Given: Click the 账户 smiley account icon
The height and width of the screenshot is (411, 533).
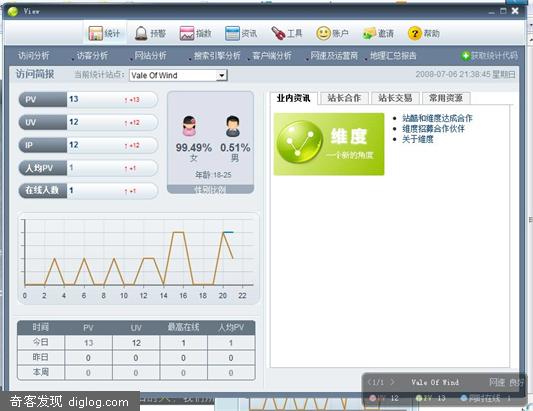Looking at the screenshot, I should point(323,33).
